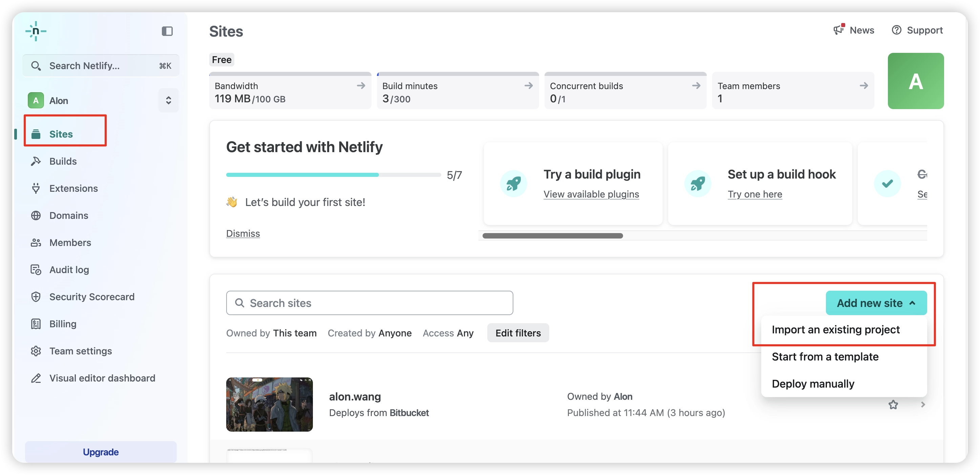
Task: Click the Edit filters button
Action: 518,333
